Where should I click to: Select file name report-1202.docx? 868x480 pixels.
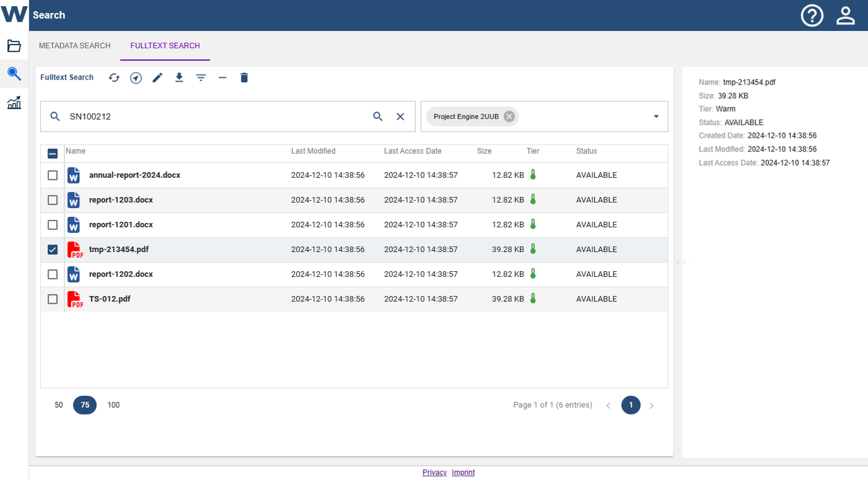click(x=121, y=274)
